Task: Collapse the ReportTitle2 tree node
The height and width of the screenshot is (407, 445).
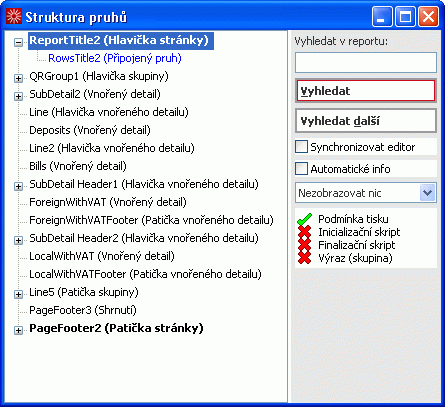Action: click(x=18, y=42)
